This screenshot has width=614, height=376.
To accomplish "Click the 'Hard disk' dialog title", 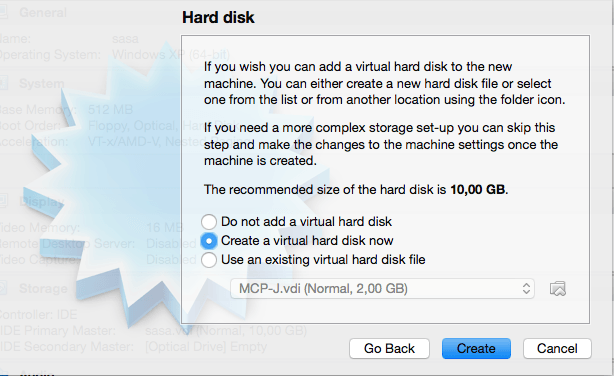I will (218, 17).
